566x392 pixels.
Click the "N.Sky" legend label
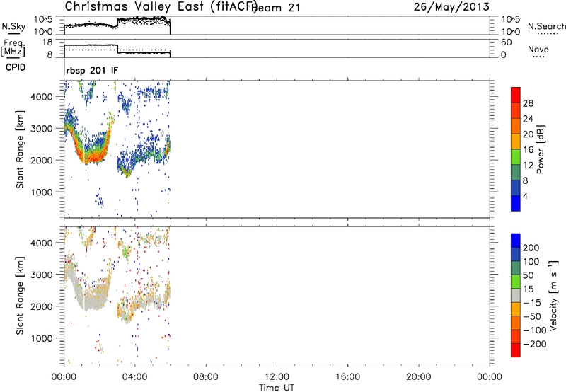point(13,26)
